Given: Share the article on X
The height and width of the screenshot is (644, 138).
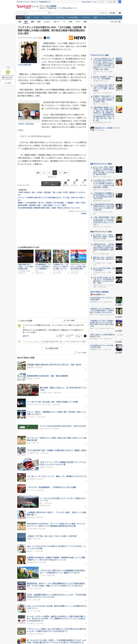Looking at the screenshot, I should pos(45,38).
